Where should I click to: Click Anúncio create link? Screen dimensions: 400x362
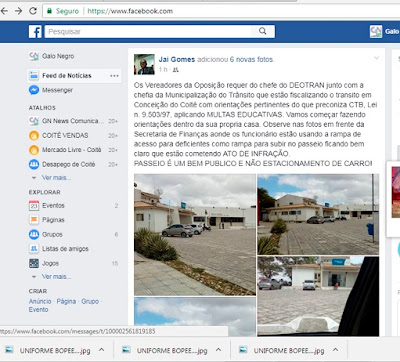pyautogui.click(x=40, y=301)
